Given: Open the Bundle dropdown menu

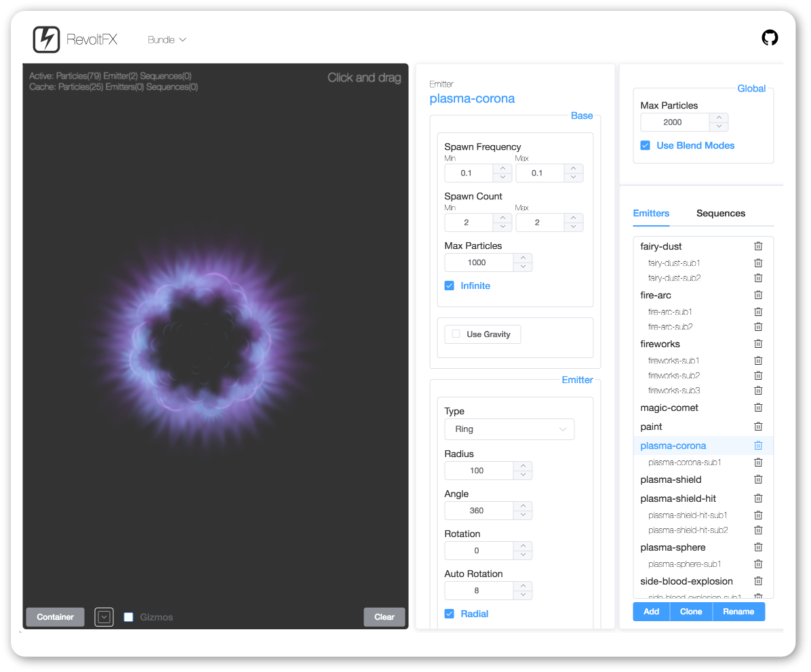Looking at the screenshot, I should click(x=167, y=40).
